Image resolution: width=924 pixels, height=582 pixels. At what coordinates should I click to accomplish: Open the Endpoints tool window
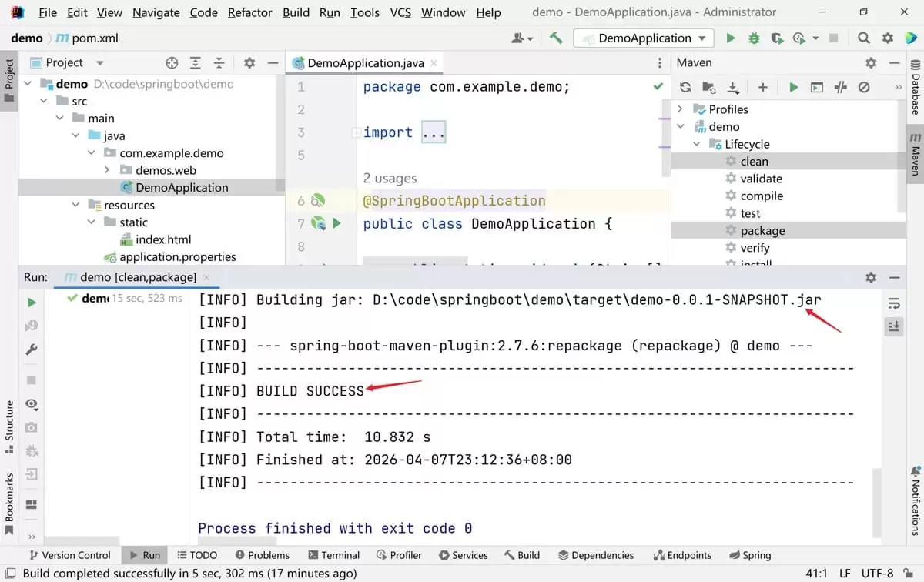[x=682, y=555]
